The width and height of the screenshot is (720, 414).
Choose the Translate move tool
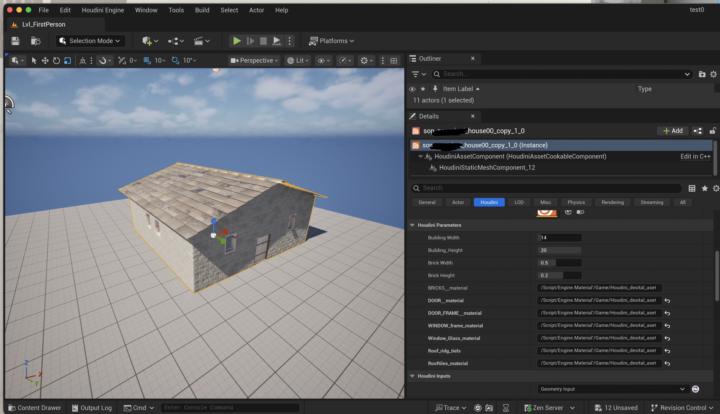tap(45, 61)
